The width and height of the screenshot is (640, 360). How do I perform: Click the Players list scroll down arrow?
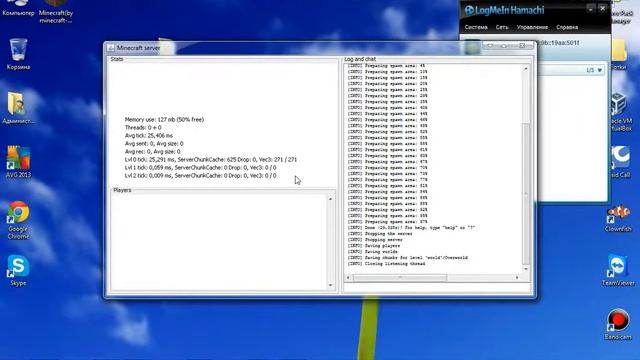pos(330,285)
